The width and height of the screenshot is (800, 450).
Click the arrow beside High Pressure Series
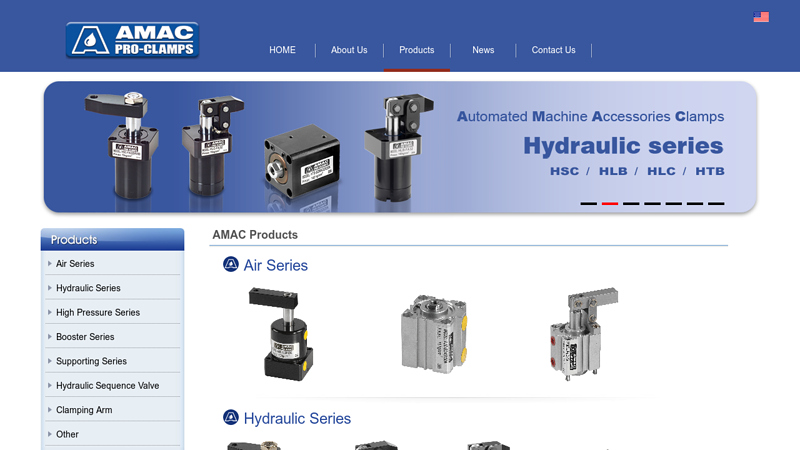[49, 312]
